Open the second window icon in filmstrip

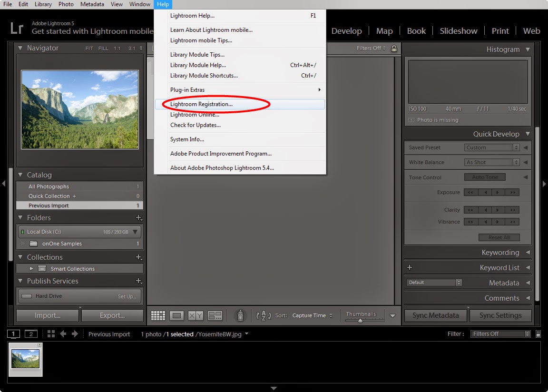click(30, 333)
